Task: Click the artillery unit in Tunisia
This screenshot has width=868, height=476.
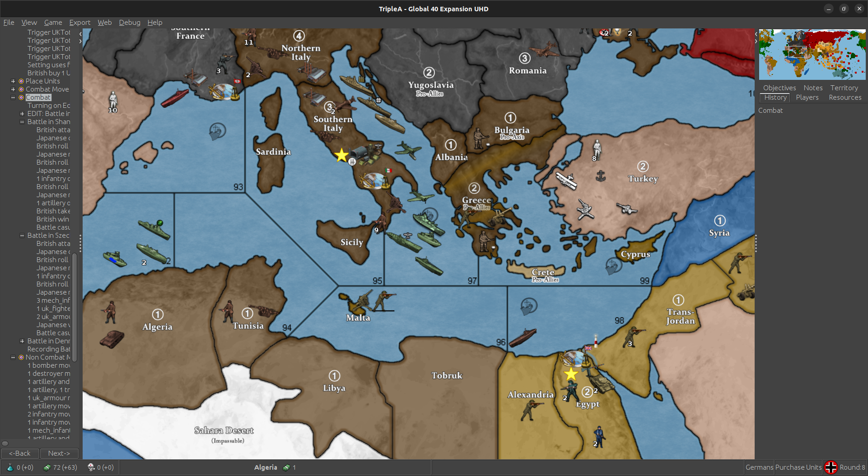Action: [x=263, y=310]
